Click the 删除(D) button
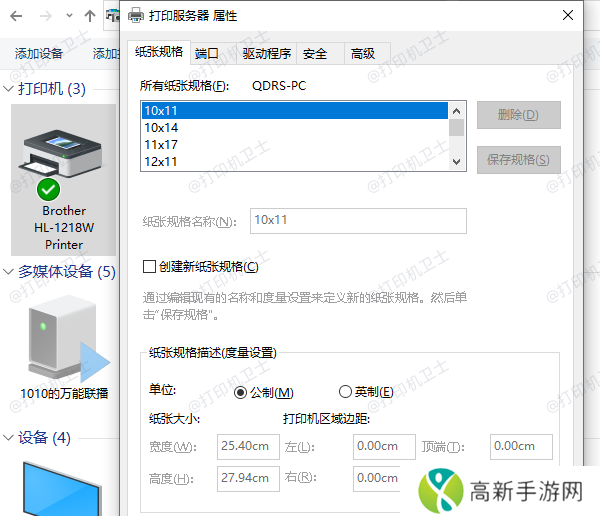This screenshot has height=516, width=600. pyautogui.click(x=518, y=115)
